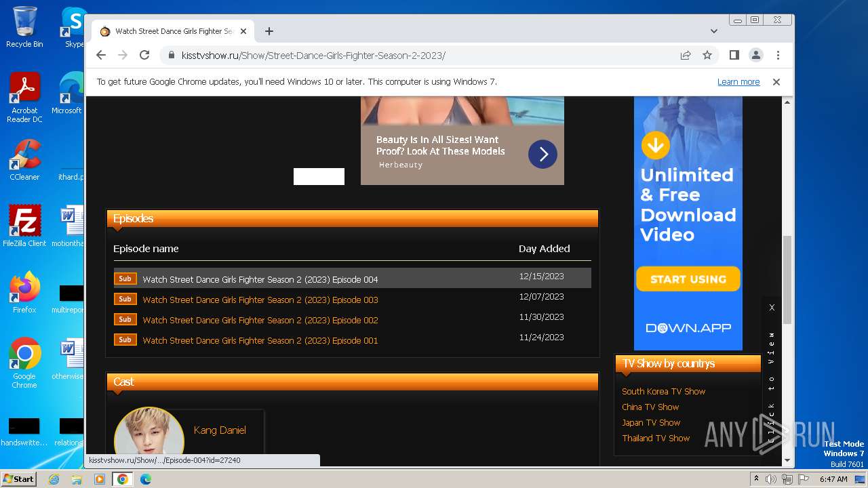Viewport: 868px width, 488px height.
Task: Open the Learn more link
Action: click(738, 82)
